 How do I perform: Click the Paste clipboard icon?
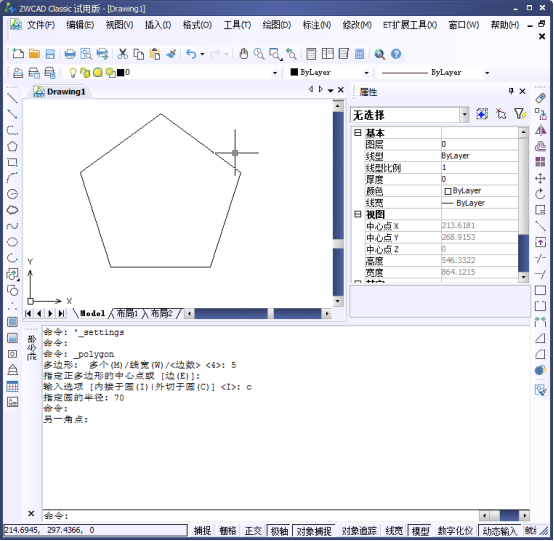click(x=155, y=54)
